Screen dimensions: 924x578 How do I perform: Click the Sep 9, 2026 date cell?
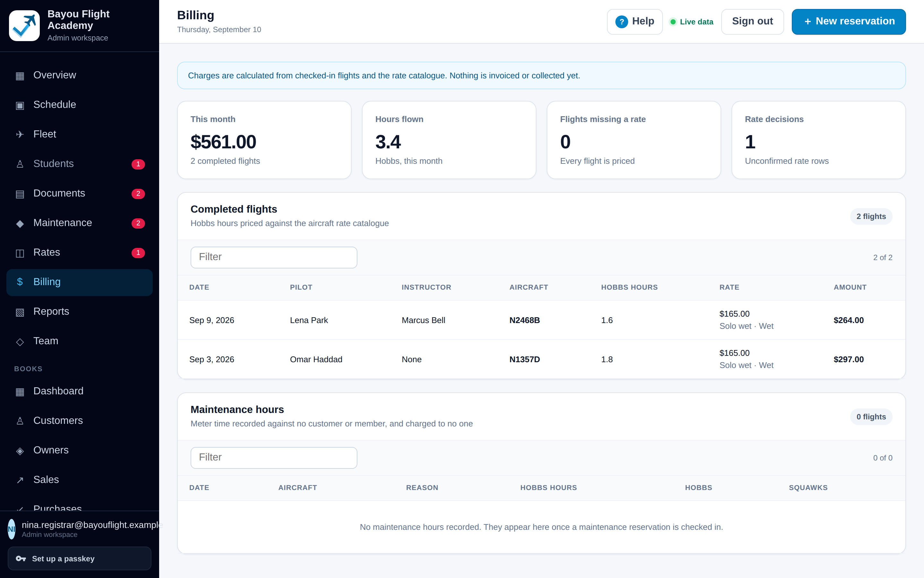[211, 320]
